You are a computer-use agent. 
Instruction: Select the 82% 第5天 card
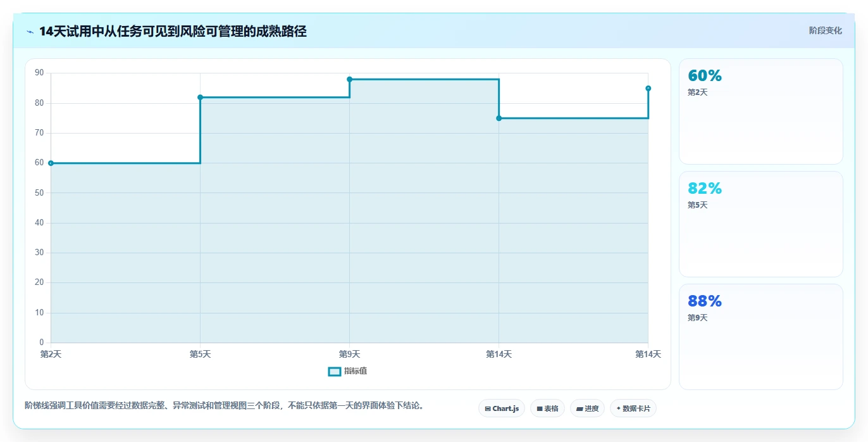(760, 224)
